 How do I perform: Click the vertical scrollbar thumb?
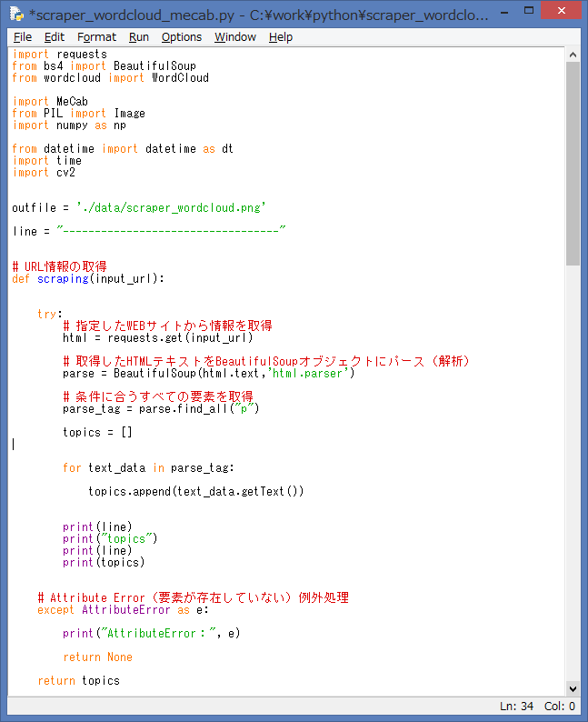click(x=573, y=164)
